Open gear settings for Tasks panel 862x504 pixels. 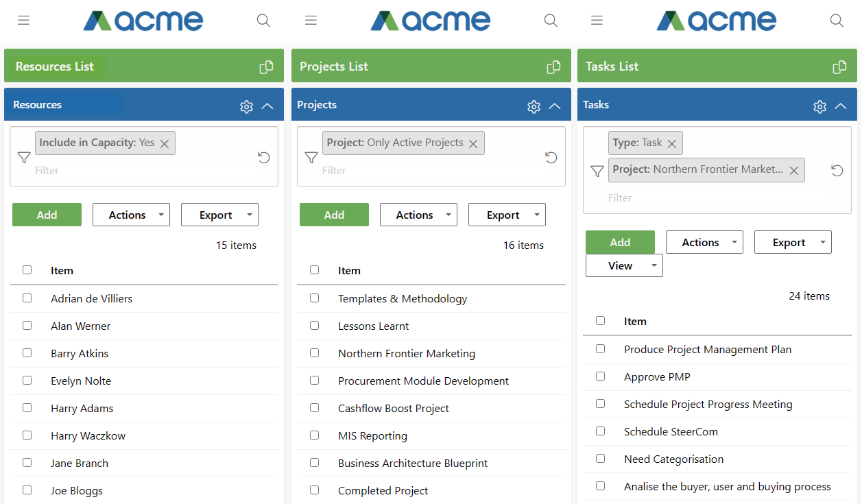tap(819, 106)
